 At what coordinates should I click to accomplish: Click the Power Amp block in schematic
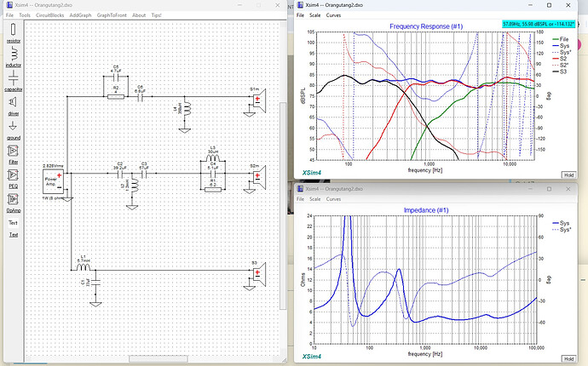53,181
